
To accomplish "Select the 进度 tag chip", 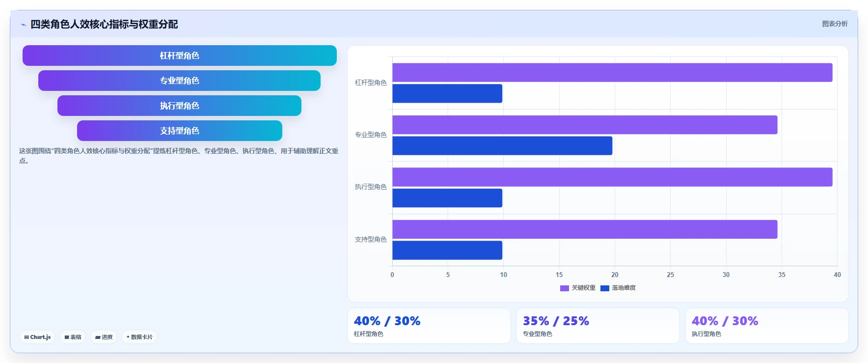I will tap(104, 337).
